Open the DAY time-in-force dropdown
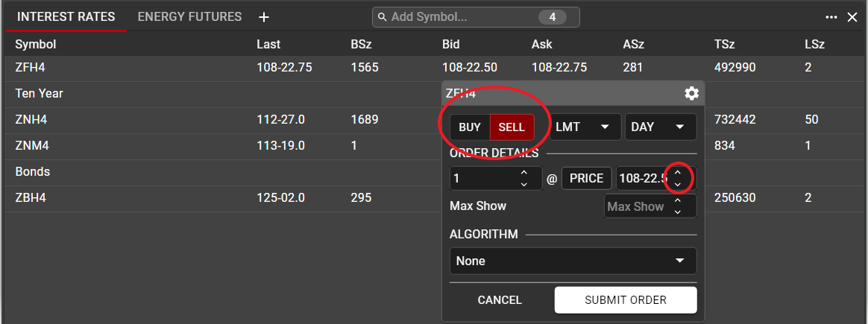The image size is (868, 324). pyautogui.click(x=660, y=127)
